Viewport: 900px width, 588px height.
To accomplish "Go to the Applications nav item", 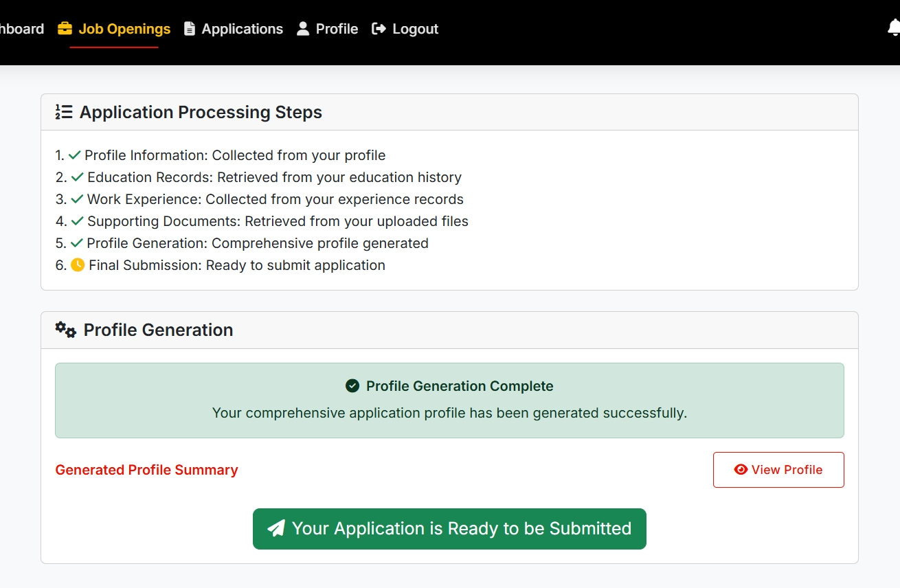I will click(242, 29).
